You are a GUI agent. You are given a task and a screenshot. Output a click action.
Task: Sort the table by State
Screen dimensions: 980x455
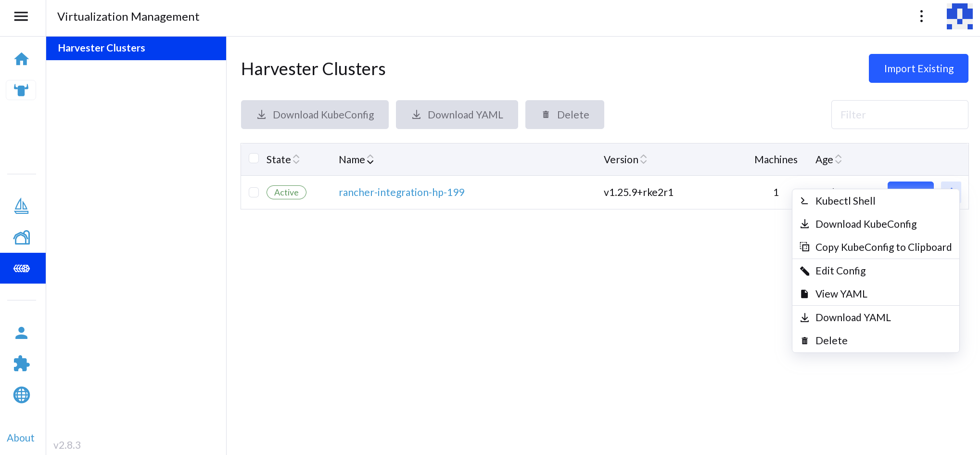pos(283,159)
